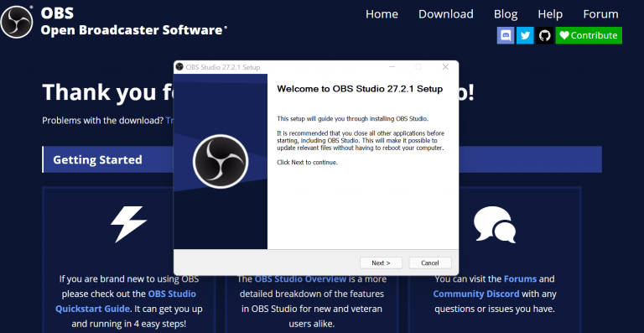Click the OBS logo in site header
The image size is (644, 333).
17,22
